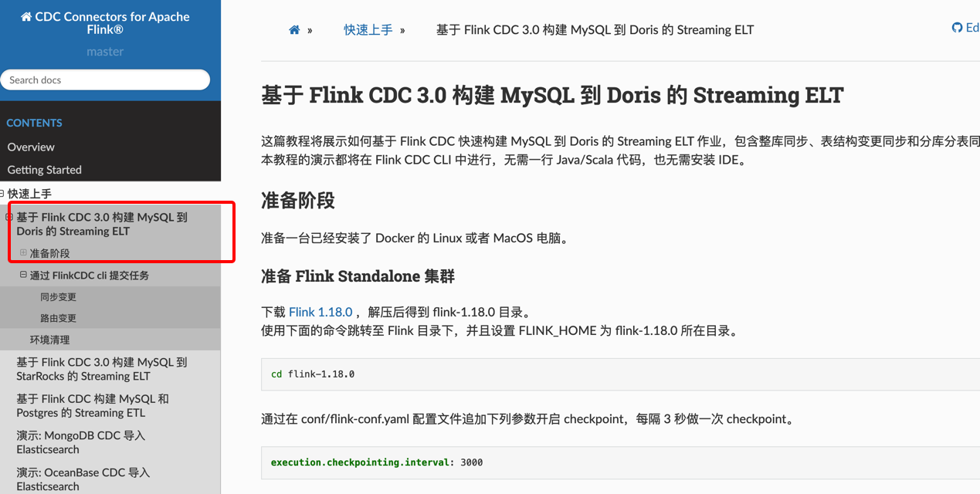Expand the 准备阶段 section with its plus icon
Viewport: 980px width, 494px height.
pos(23,252)
